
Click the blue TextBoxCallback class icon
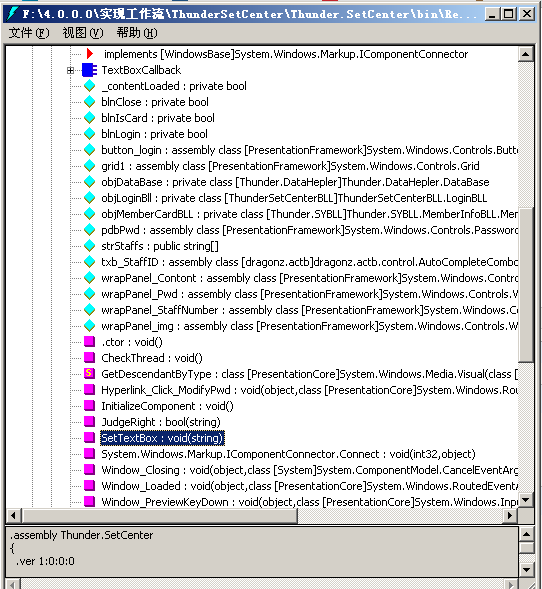point(89,70)
